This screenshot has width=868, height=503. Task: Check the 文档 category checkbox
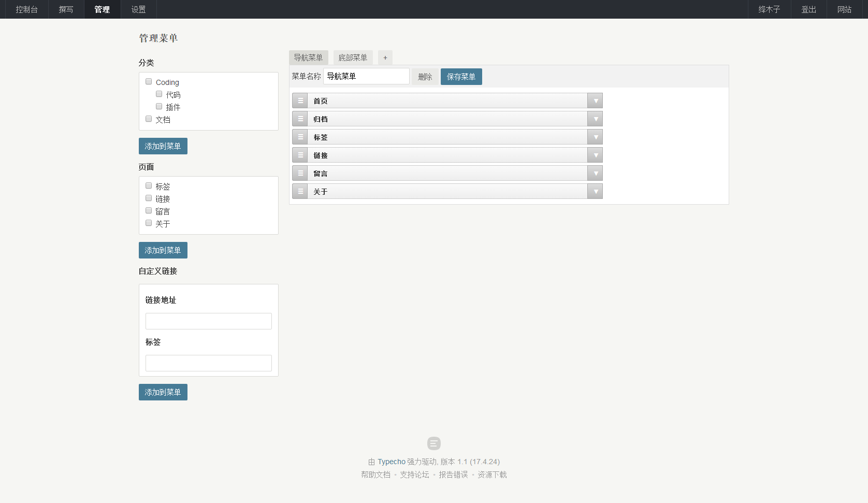pos(149,119)
